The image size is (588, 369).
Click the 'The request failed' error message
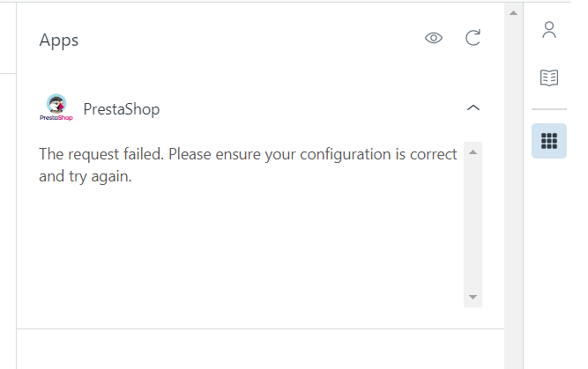[248, 154]
